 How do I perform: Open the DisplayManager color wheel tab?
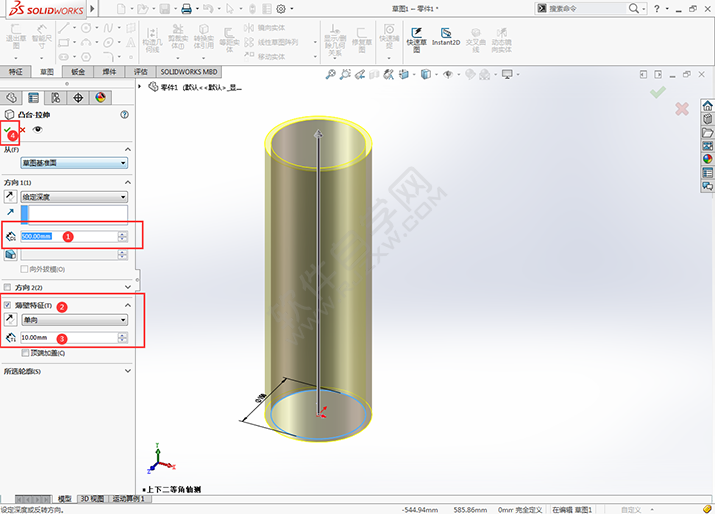tap(100, 97)
